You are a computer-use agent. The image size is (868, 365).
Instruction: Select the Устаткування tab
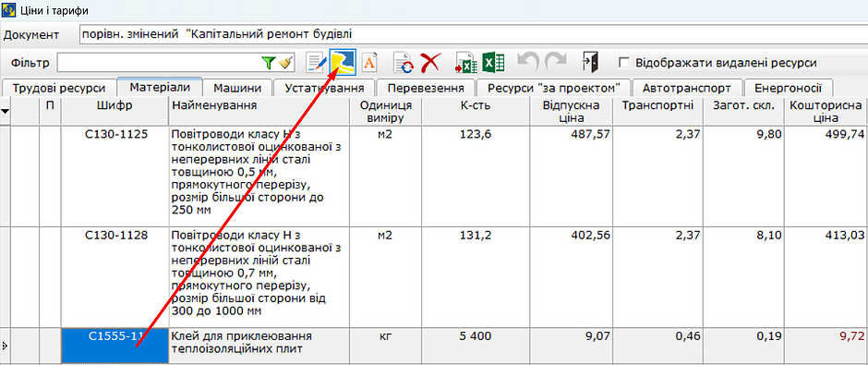(324, 89)
